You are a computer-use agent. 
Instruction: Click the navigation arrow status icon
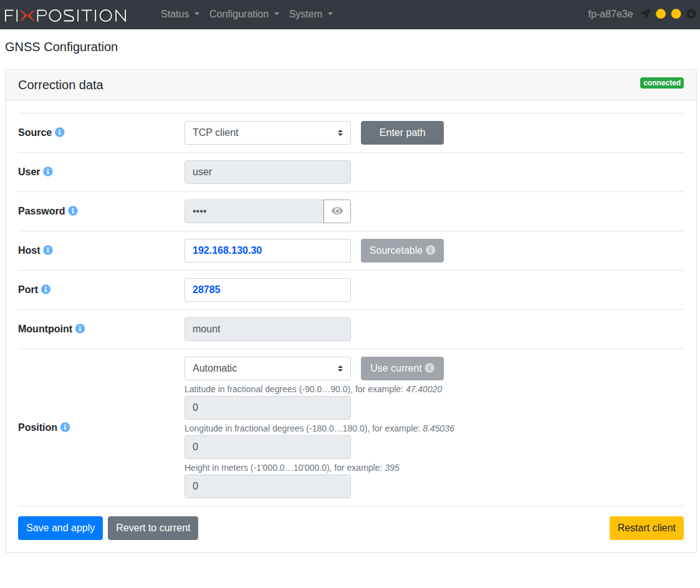[x=646, y=14]
